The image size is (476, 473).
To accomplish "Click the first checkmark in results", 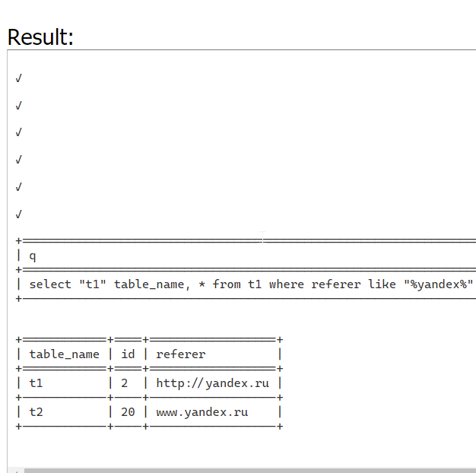I will tap(19, 78).
